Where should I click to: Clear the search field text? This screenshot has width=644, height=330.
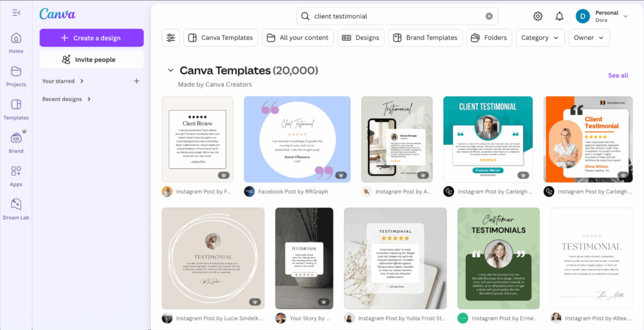[489, 16]
